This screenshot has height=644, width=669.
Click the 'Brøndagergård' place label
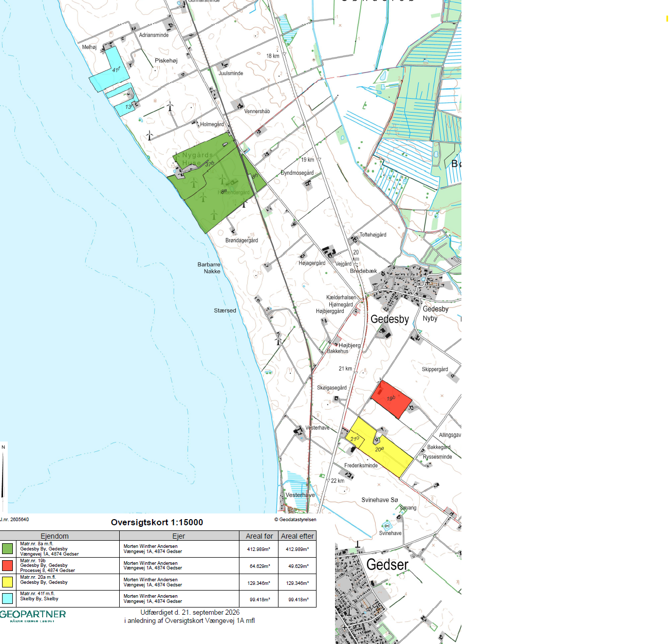pyautogui.click(x=241, y=240)
